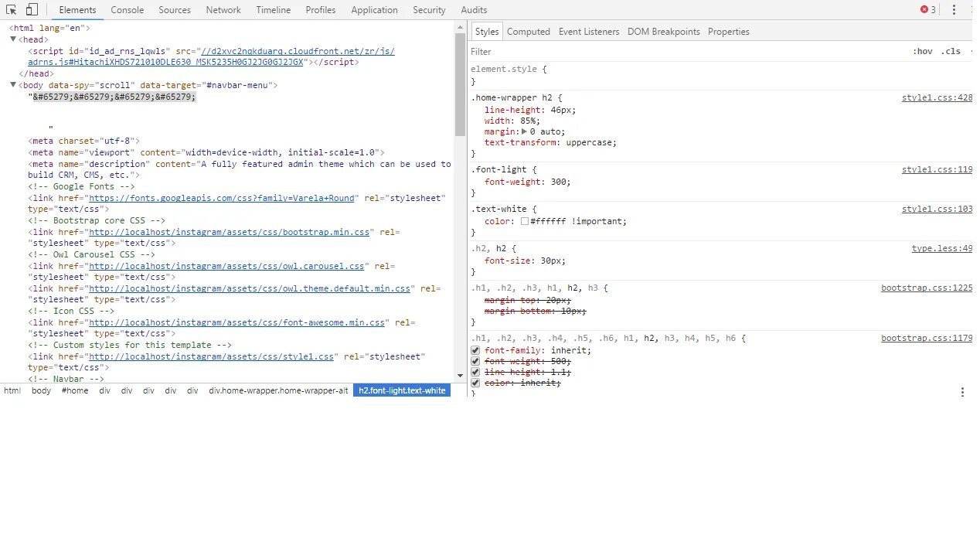This screenshot has height=552, width=980.
Task: Toggle the :hov element state button
Action: [923, 52]
